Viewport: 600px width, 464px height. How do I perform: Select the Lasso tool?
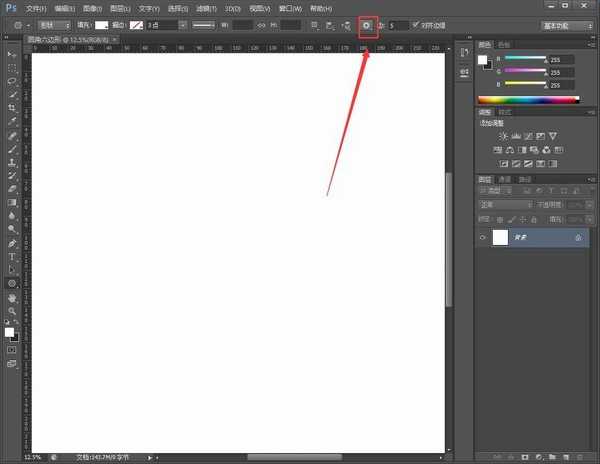(12, 81)
